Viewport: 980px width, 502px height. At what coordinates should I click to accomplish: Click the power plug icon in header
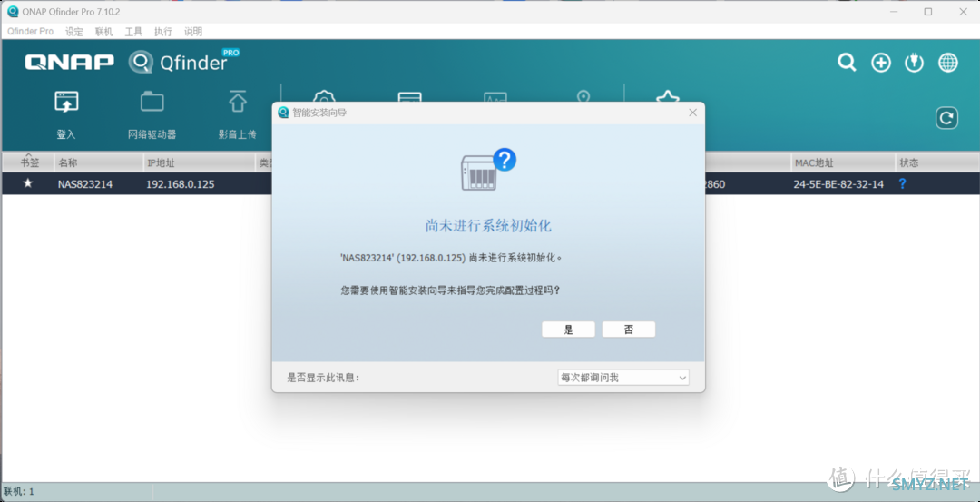pos(914,63)
